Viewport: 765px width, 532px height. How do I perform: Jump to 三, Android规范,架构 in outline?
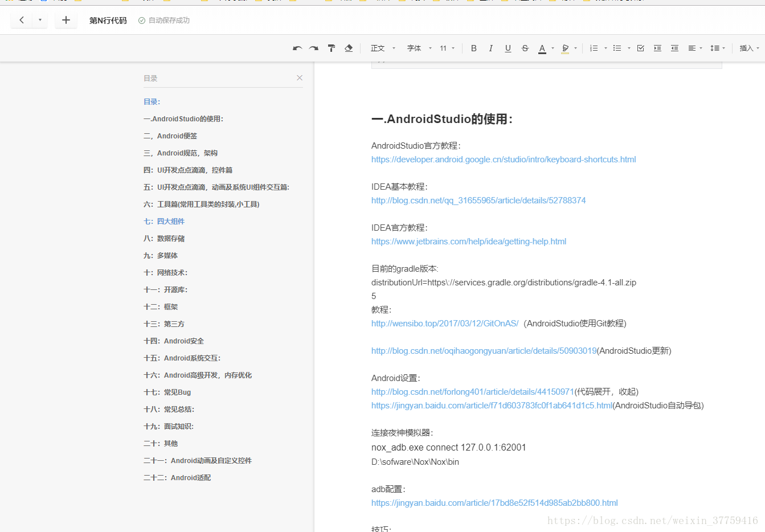click(181, 153)
